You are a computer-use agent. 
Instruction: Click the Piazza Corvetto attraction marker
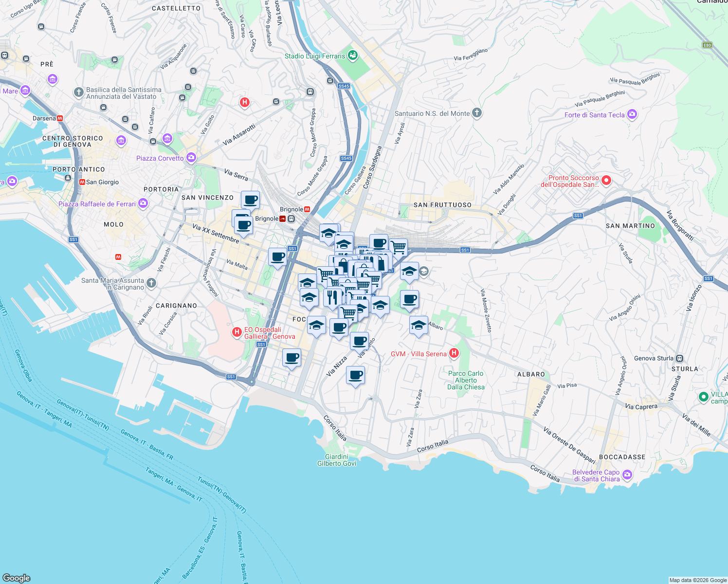(x=191, y=157)
